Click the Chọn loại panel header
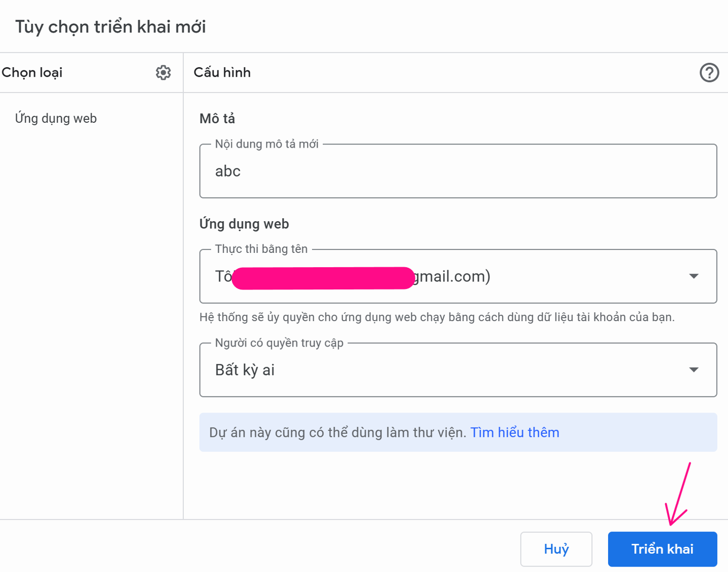Viewport: 728px width, 572px height. pyautogui.click(x=32, y=73)
